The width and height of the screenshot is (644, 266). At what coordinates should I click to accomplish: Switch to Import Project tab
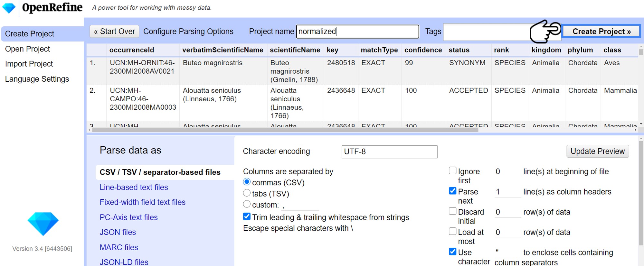[x=29, y=64]
